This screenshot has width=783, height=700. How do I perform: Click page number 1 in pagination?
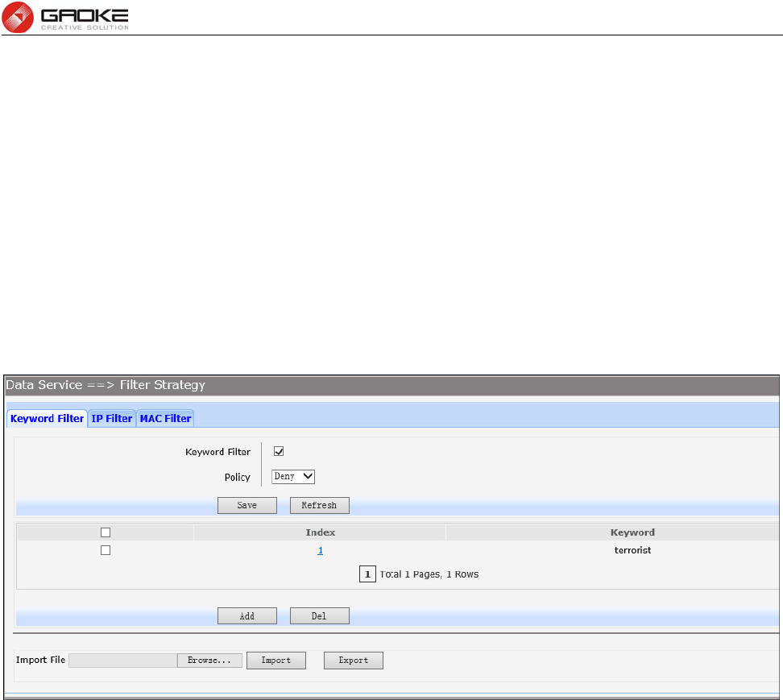pos(367,574)
